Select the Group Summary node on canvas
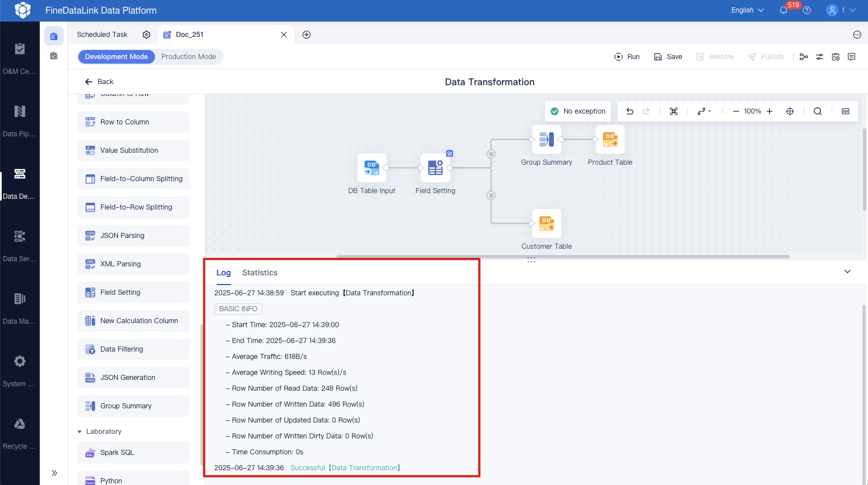The image size is (868, 485). (547, 140)
